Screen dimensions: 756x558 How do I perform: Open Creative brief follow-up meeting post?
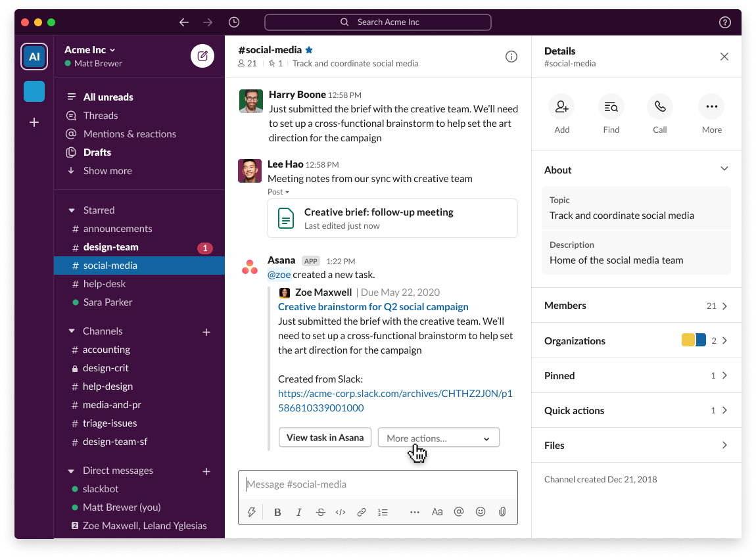click(x=392, y=218)
